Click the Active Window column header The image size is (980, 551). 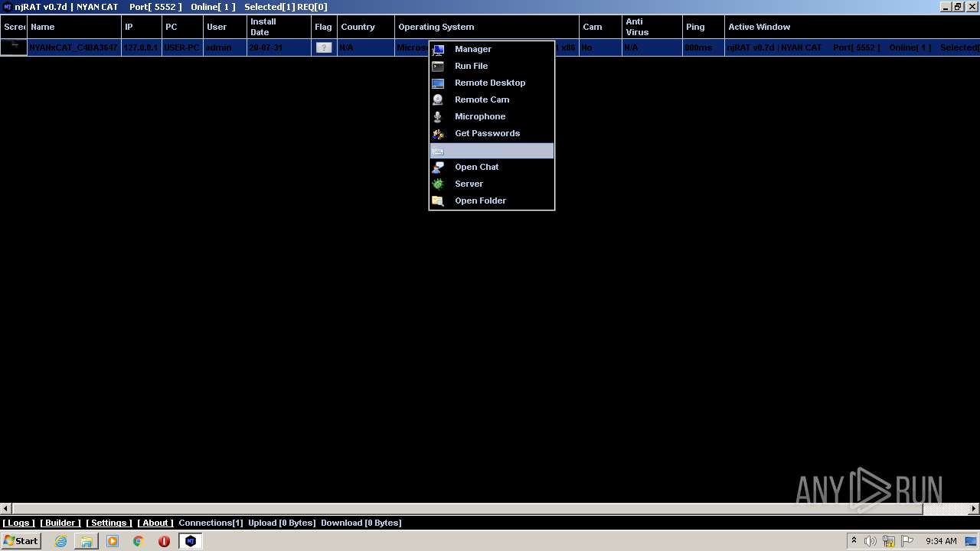[852, 27]
